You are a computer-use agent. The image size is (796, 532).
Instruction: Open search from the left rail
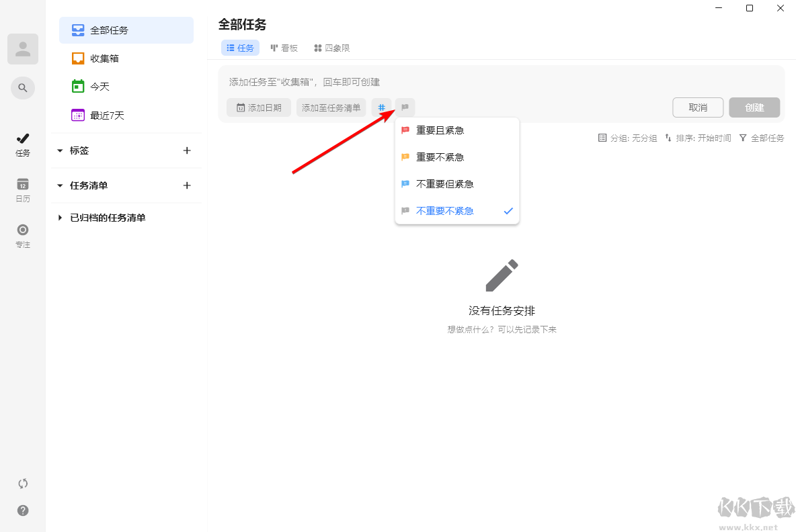[x=22, y=88]
